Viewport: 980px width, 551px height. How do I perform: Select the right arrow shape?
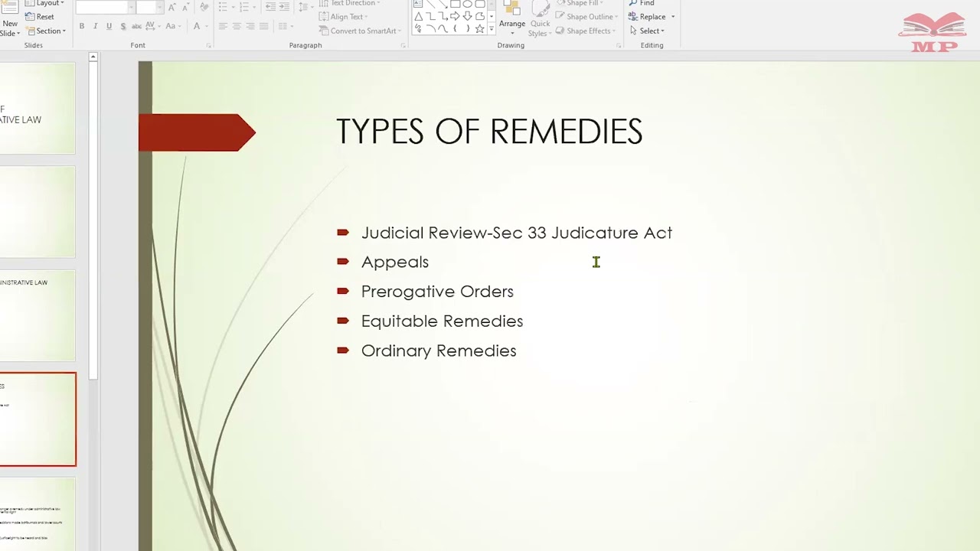pos(455,16)
